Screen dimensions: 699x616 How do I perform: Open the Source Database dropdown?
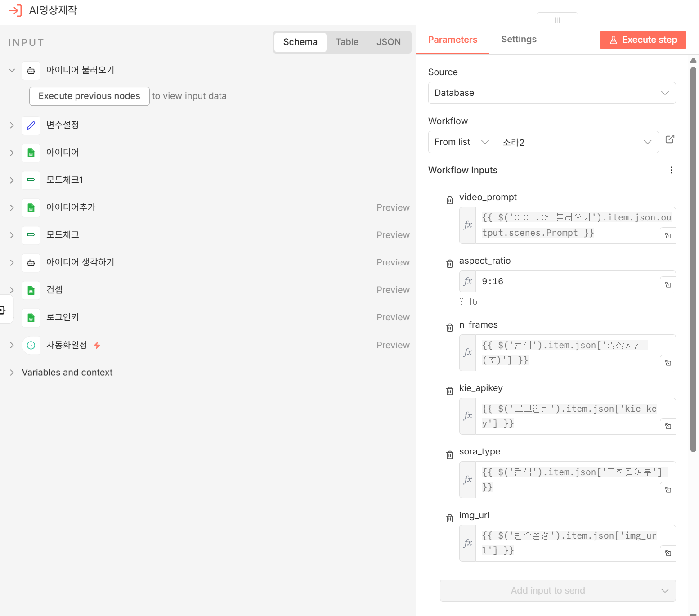(x=552, y=93)
